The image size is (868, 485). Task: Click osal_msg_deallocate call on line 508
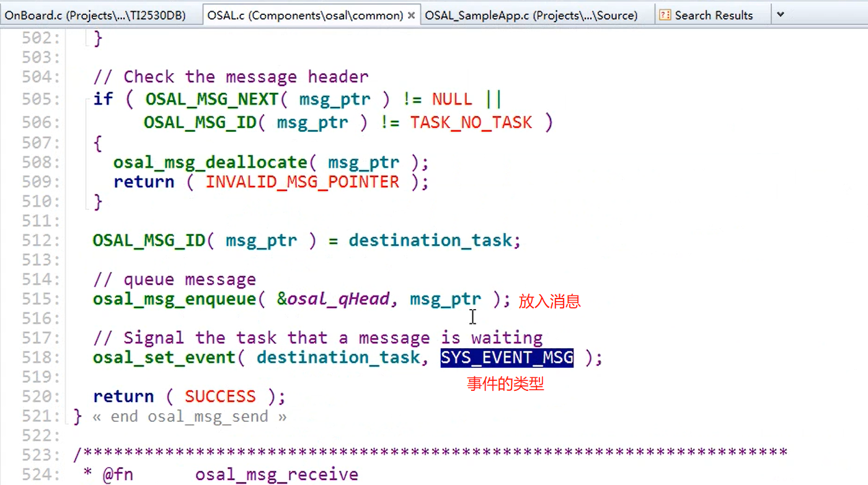210,162
